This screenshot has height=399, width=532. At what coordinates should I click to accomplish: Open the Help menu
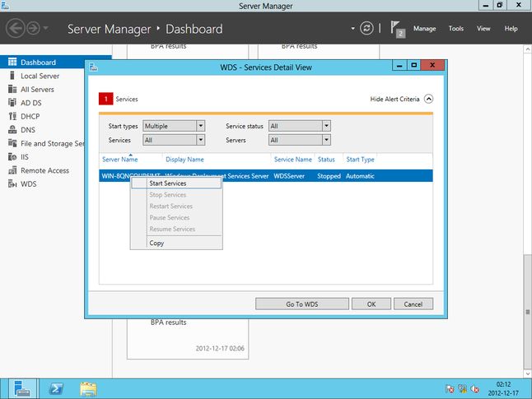pos(511,29)
